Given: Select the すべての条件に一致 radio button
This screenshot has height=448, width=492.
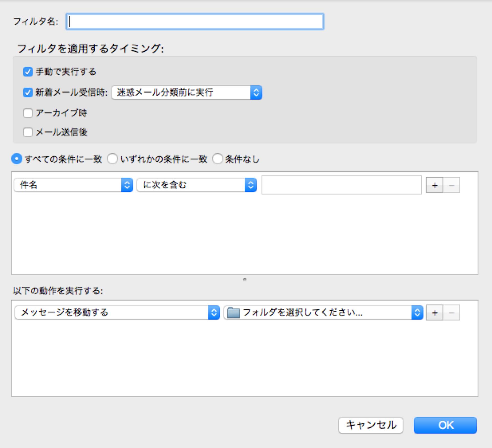Looking at the screenshot, I should click(x=17, y=159).
